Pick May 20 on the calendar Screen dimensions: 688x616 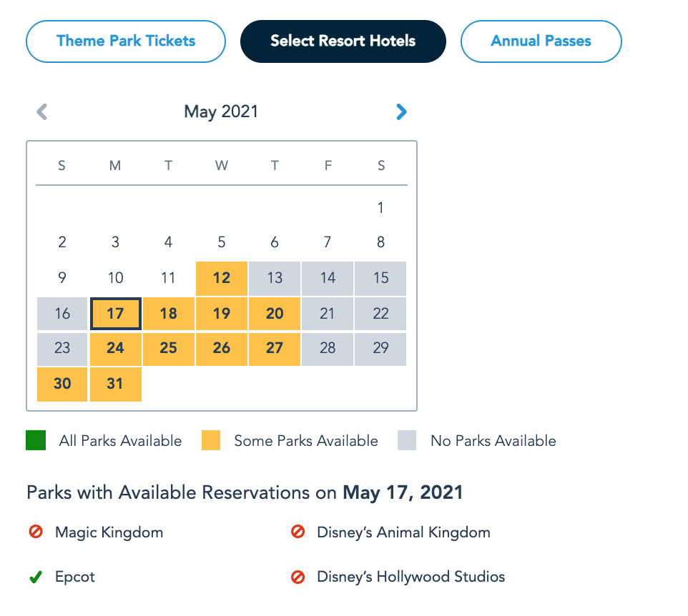275,314
